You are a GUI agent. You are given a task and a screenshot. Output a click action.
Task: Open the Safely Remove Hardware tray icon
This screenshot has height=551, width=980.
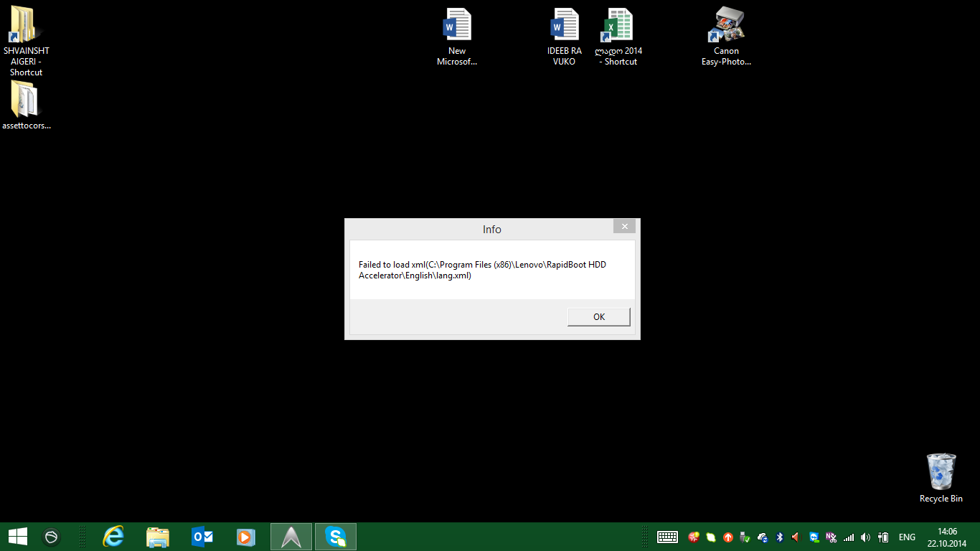pos(744,537)
